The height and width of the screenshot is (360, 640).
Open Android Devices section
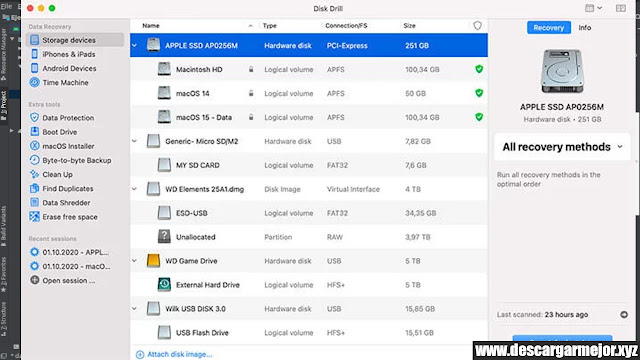69,68
